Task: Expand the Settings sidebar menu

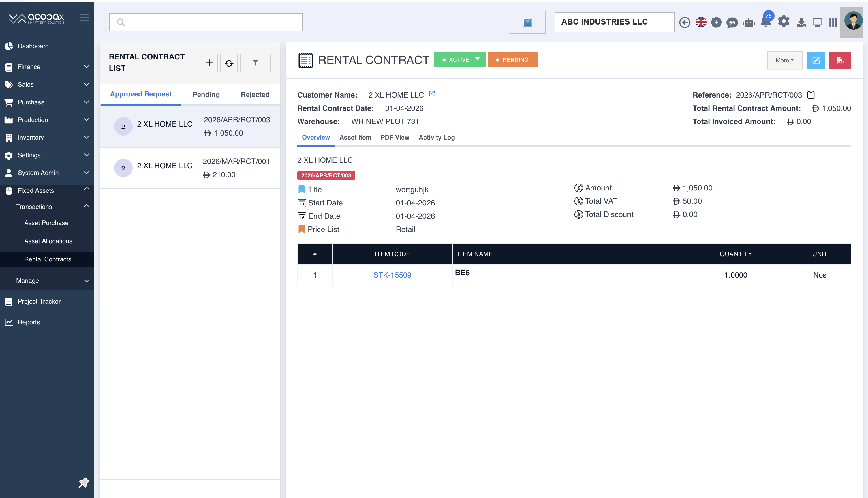Action: point(47,155)
